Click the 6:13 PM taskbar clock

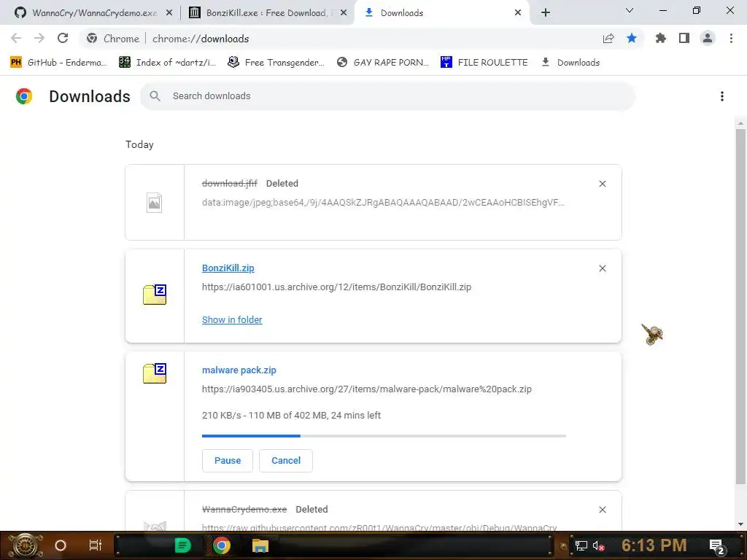click(654, 545)
